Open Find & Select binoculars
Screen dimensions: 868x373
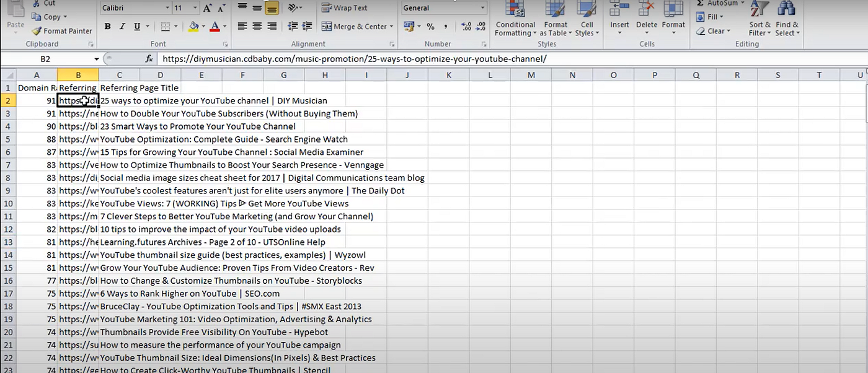[787, 19]
